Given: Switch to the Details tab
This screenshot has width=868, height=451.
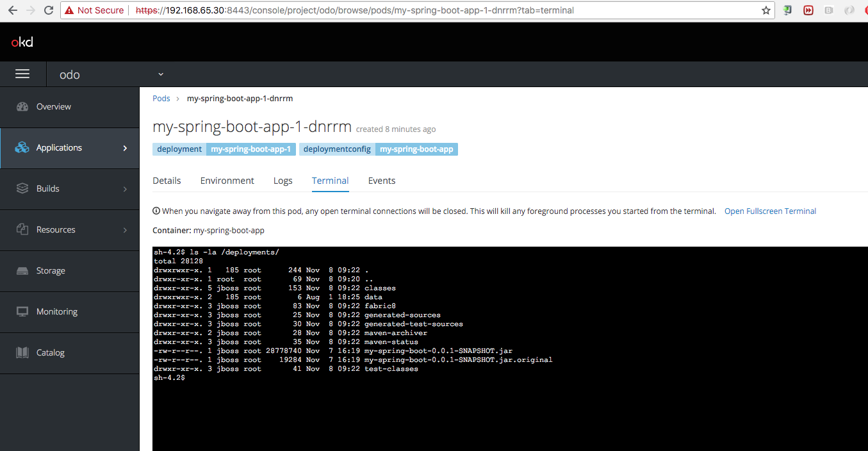Looking at the screenshot, I should pyautogui.click(x=167, y=181).
